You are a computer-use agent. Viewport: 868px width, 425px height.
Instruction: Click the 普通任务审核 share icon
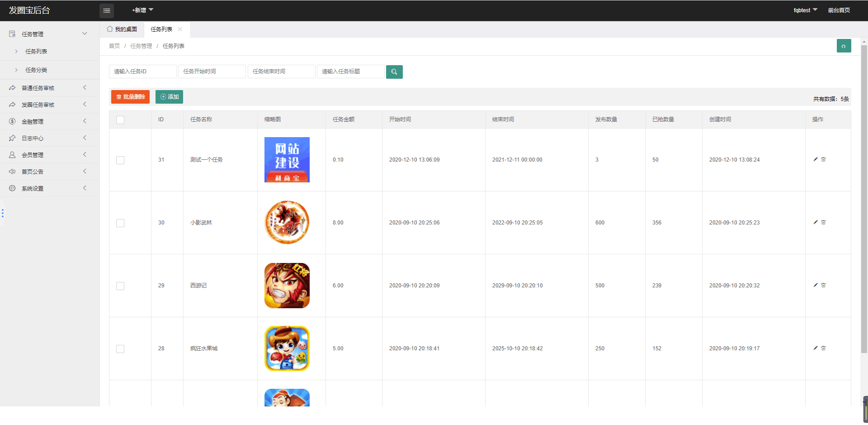point(12,88)
